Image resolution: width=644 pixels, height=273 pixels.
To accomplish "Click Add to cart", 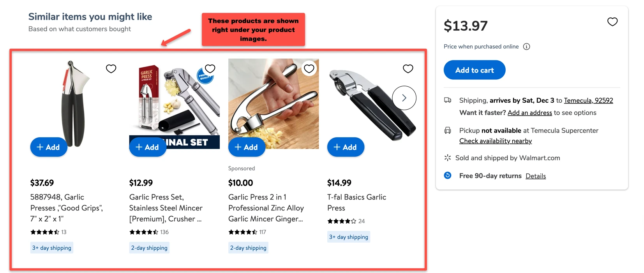I will (x=474, y=70).
